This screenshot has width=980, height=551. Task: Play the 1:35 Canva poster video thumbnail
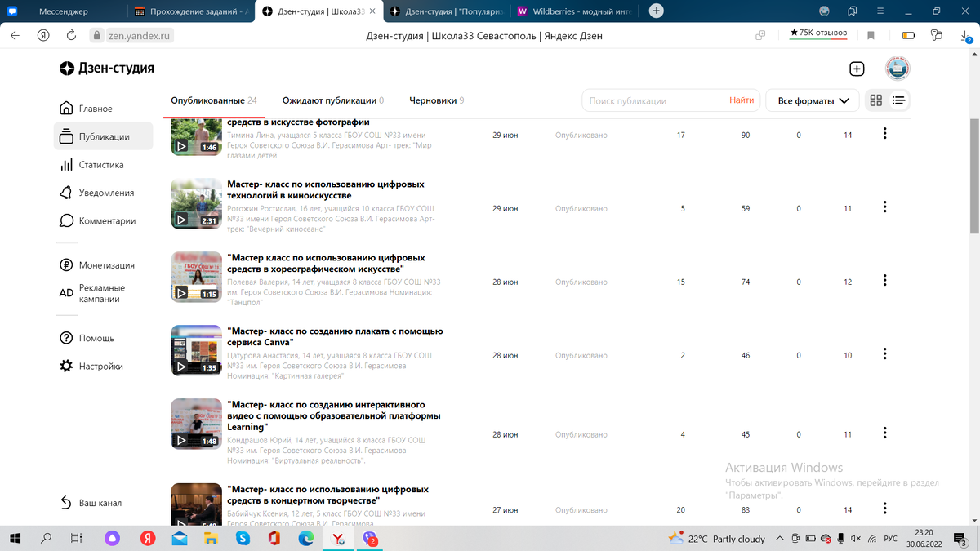coord(196,350)
